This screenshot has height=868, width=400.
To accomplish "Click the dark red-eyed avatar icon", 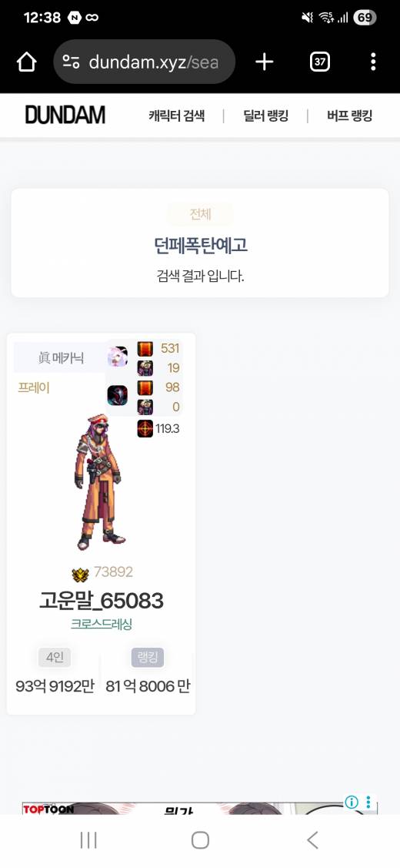I will coord(117,395).
